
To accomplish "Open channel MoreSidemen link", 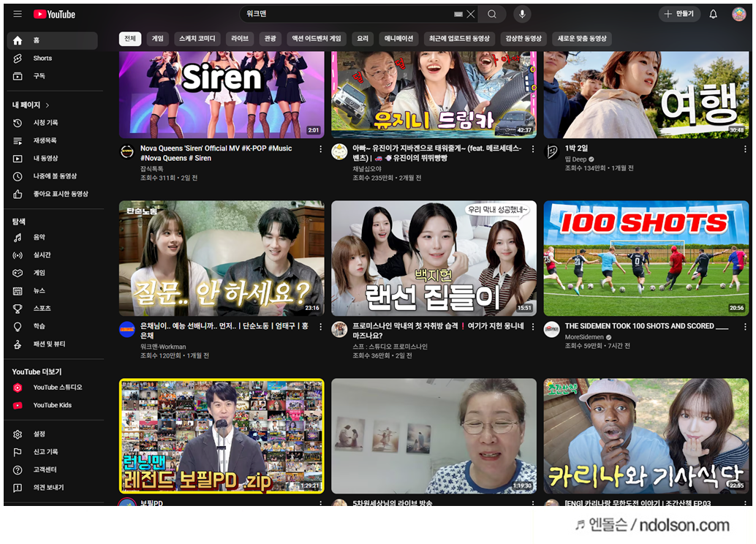I will point(584,337).
